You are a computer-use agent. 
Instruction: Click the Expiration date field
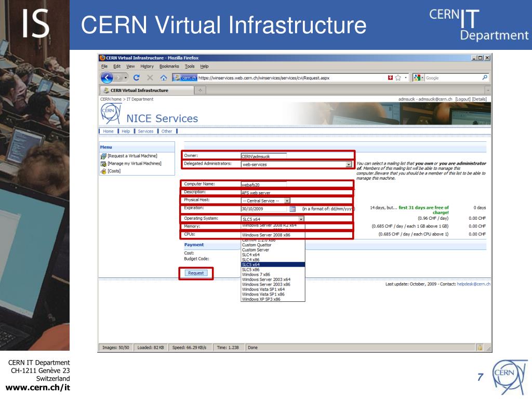click(264, 209)
